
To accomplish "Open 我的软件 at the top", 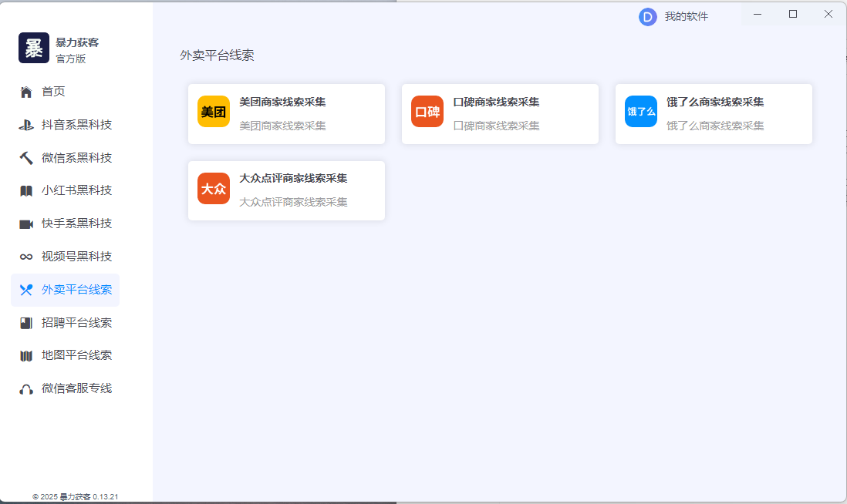I will tap(686, 17).
